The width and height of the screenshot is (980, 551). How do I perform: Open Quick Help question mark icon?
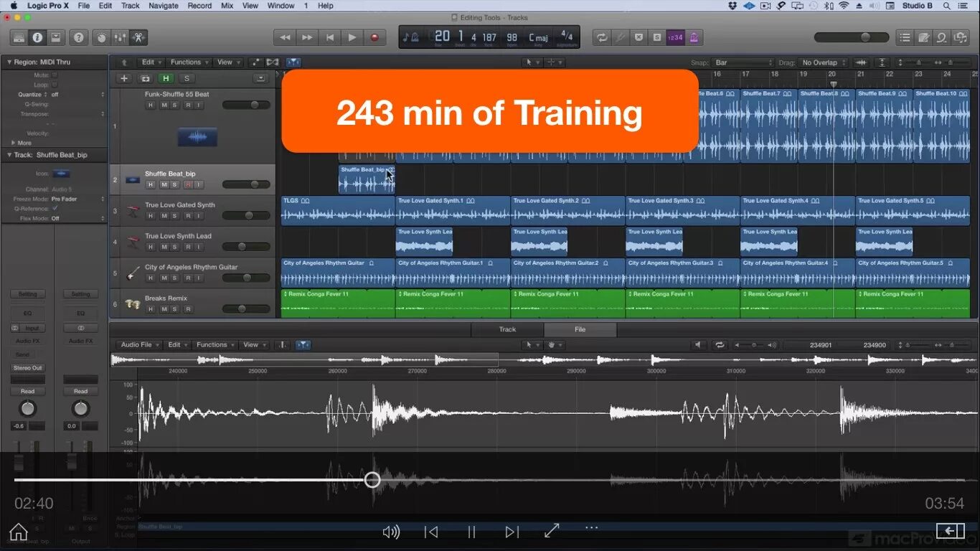[79, 37]
